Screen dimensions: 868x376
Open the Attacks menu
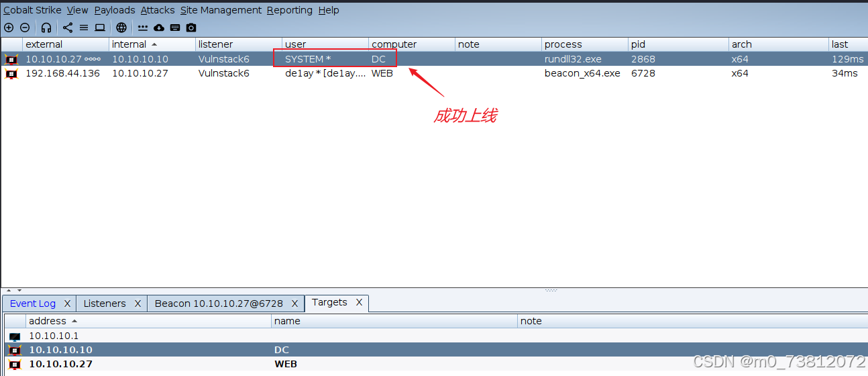click(x=158, y=10)
